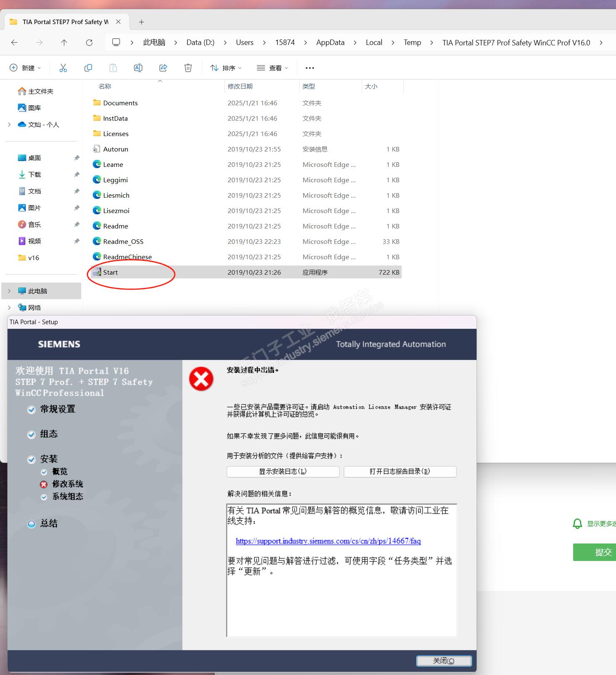Image resolution: width=616 pixels, height=675 pixels.
Task: Open 文档 (Documents) quick access folder
Action: click(x=30, y=191)
